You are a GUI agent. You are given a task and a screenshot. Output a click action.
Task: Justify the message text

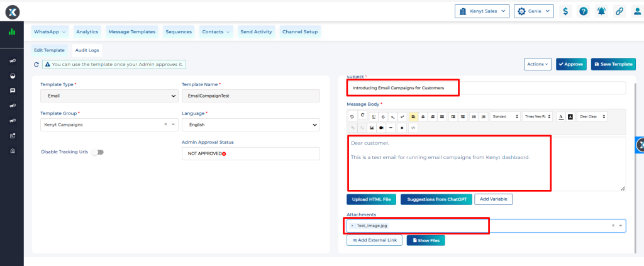pyautogui.click(x=442, y=116)
